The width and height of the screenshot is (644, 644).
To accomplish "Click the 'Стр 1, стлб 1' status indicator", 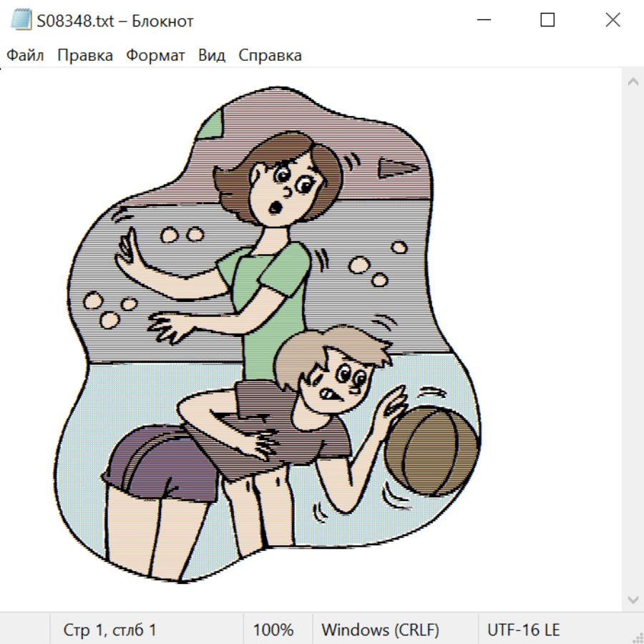I will point(110,630).
